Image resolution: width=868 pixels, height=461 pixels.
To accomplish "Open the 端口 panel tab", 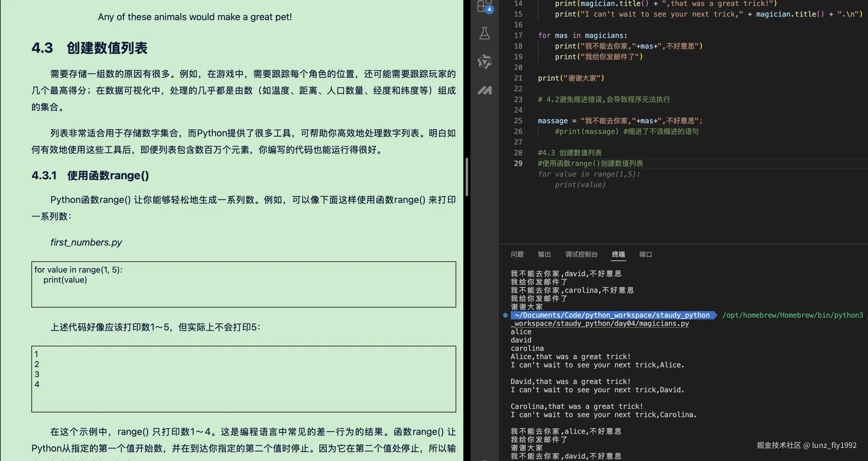I will tap(645, 254).
